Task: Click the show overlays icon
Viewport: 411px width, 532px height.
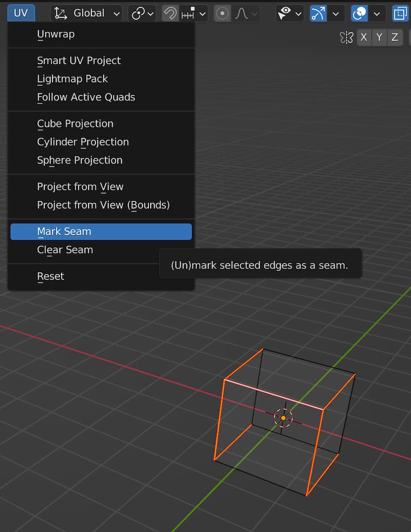Action: tap(359, 13)
